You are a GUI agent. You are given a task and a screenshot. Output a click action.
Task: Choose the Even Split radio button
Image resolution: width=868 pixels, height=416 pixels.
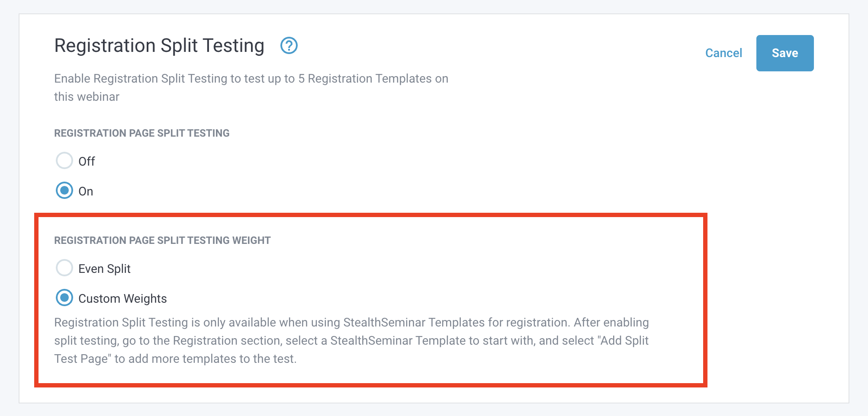[x=64, y=268]
